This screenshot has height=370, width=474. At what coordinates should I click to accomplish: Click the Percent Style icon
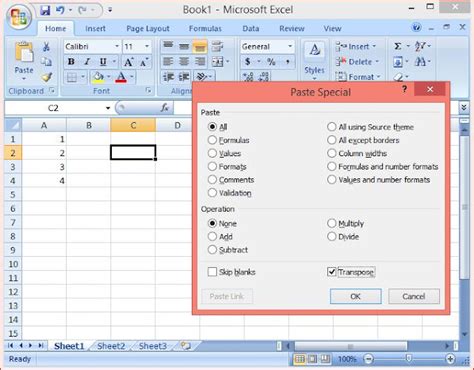point(271,62)
